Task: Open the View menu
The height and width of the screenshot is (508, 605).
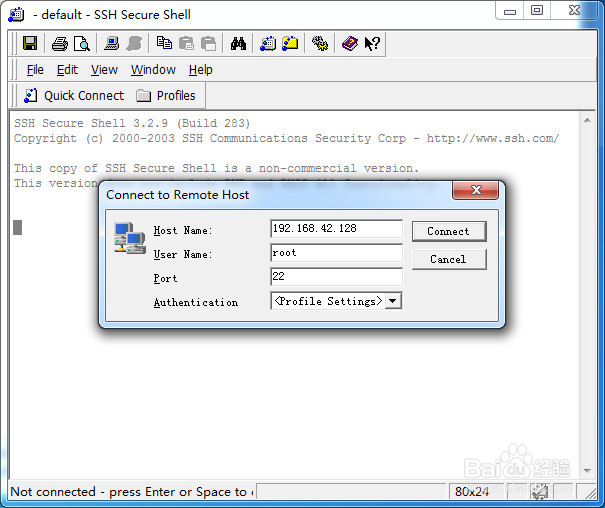Action: (x=104, y=70)
